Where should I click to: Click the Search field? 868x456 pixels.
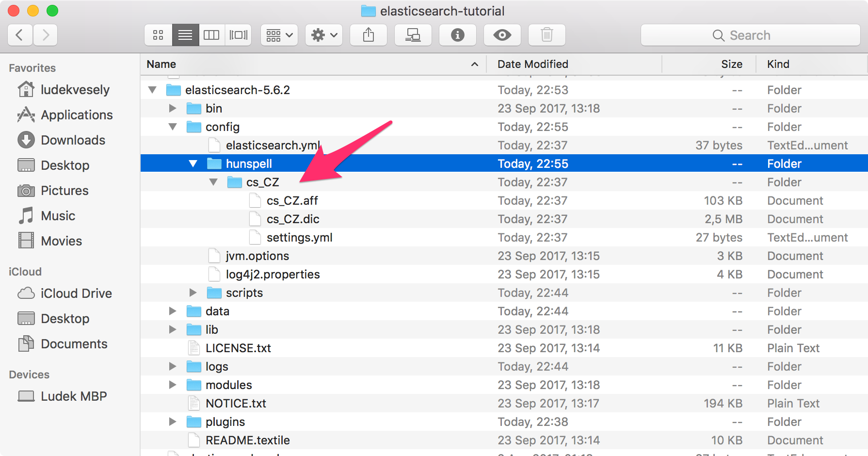pos(751,35)
